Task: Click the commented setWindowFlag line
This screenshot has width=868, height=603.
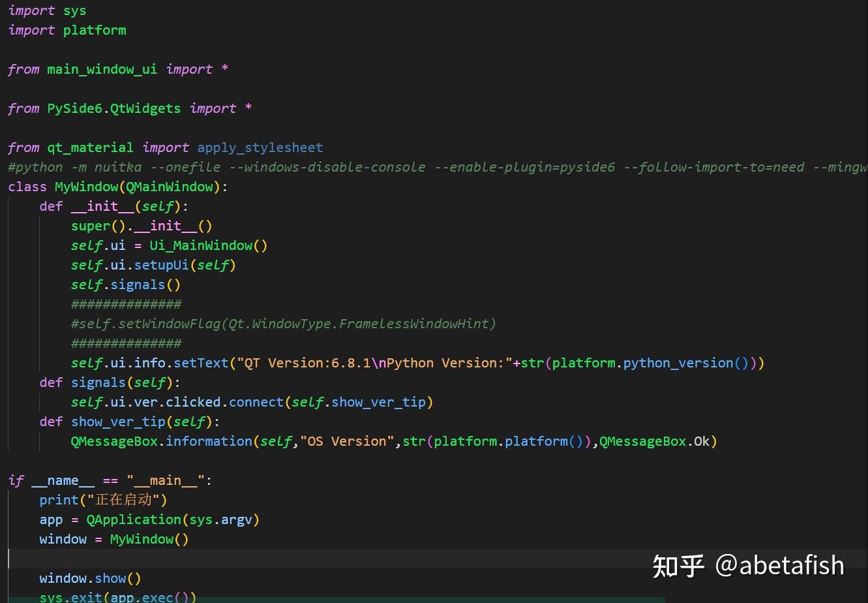Action: (x=283, y=324)
